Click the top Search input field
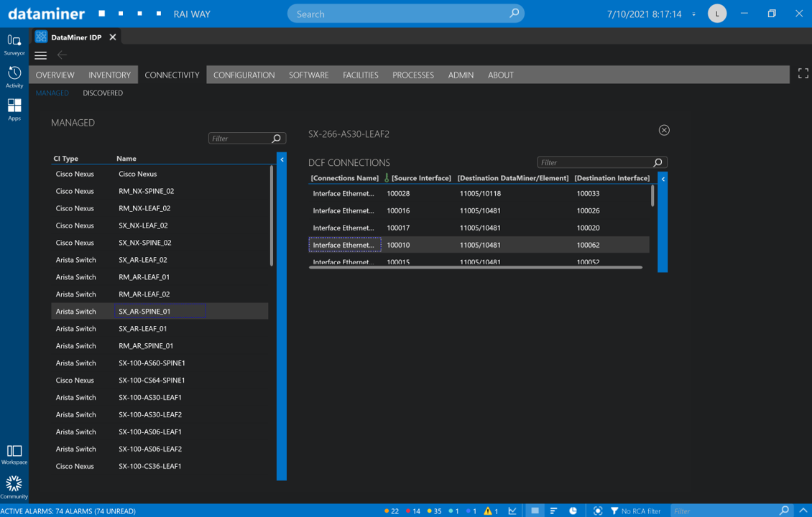The height and width of the screenshot is (517, 812). pos(405,14)
